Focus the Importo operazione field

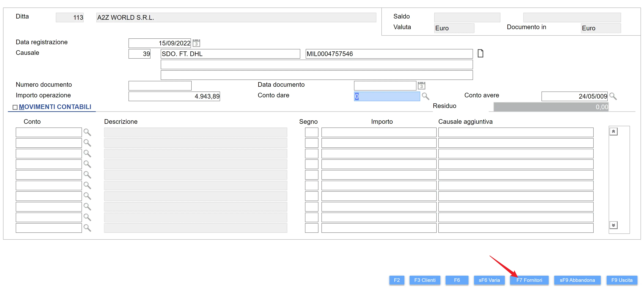(x=174, y=96)
